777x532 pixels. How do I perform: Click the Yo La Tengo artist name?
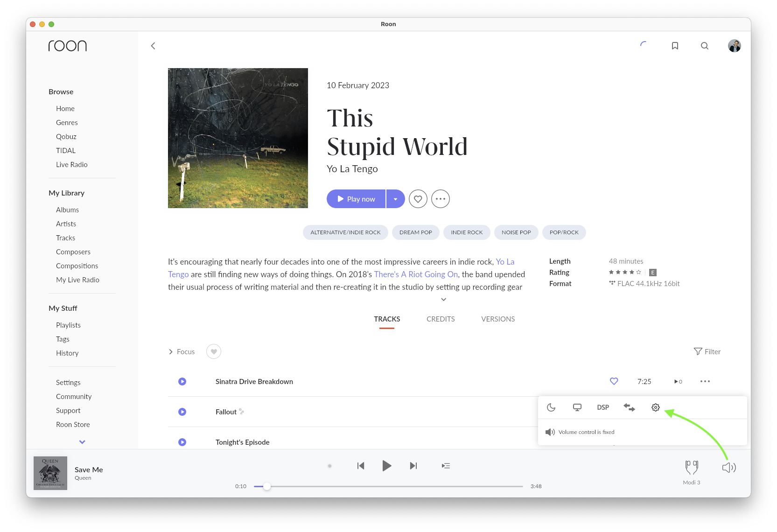[352, 169]
